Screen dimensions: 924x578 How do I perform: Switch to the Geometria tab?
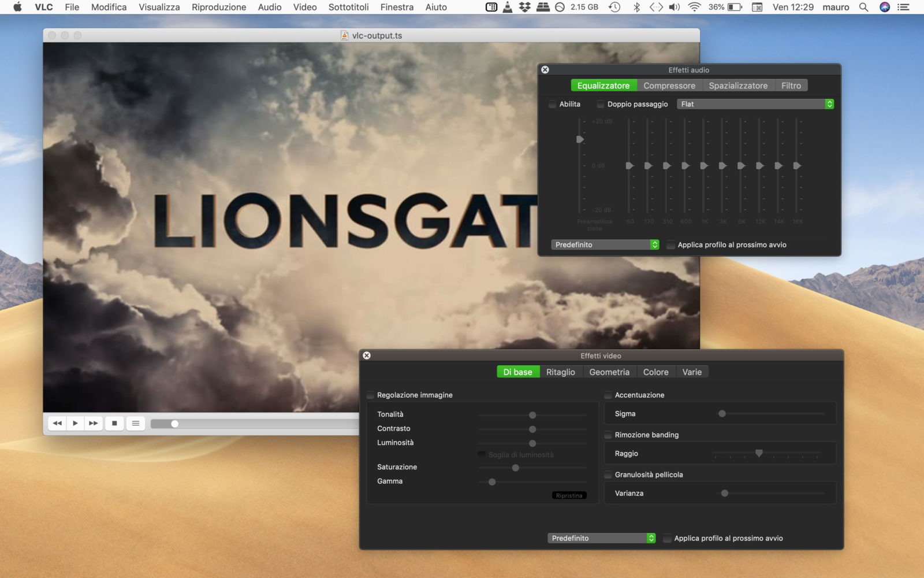pos(609,372)
